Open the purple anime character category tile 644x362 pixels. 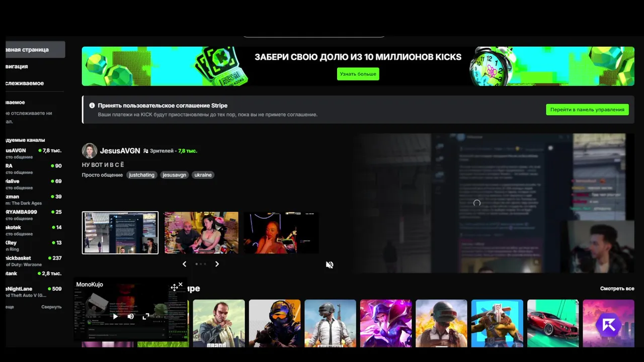pyautogui.click(x=386, y=323)
